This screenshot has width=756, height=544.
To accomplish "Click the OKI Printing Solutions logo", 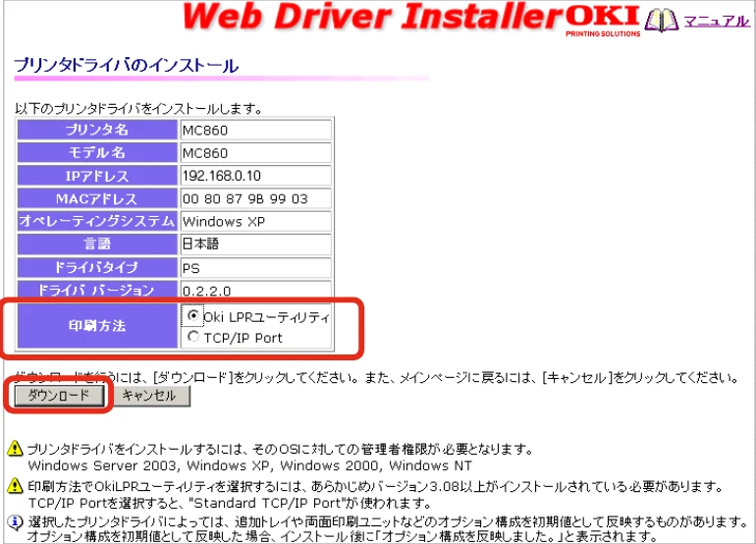I will [603, 20].
